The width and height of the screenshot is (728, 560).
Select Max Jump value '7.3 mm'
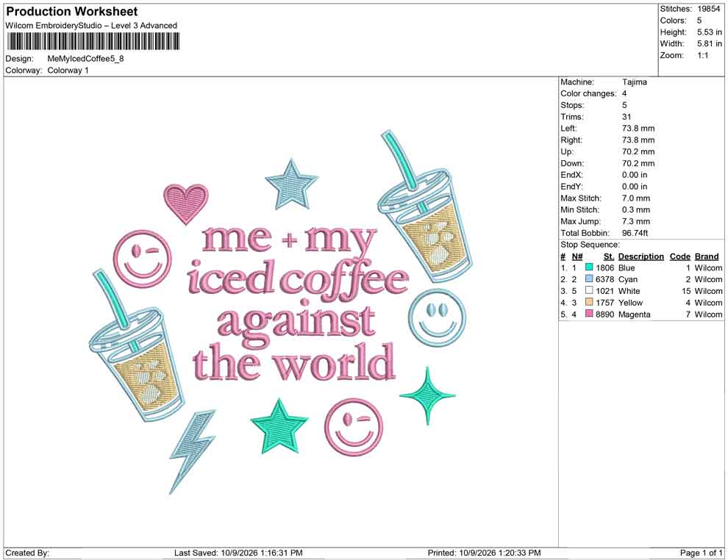tap(636, 221)
